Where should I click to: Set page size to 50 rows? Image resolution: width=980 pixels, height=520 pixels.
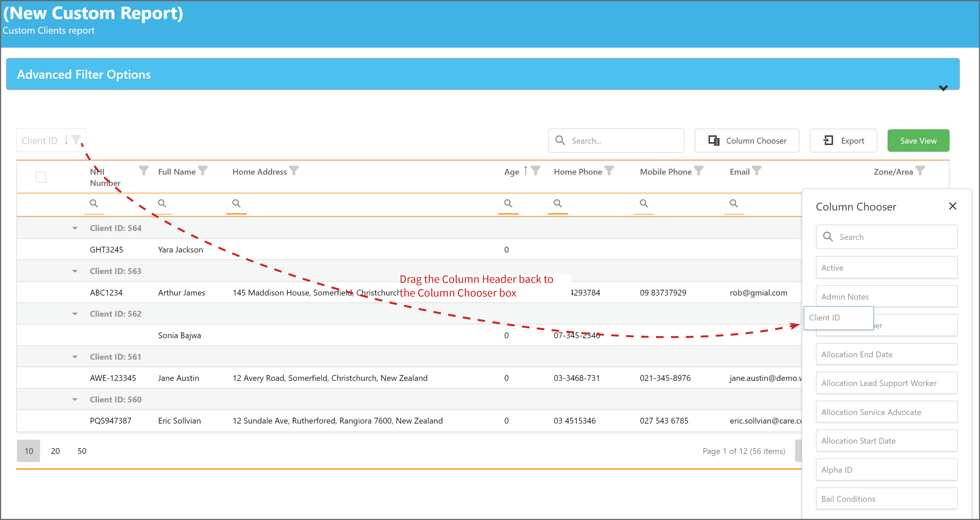click(82, 451)
